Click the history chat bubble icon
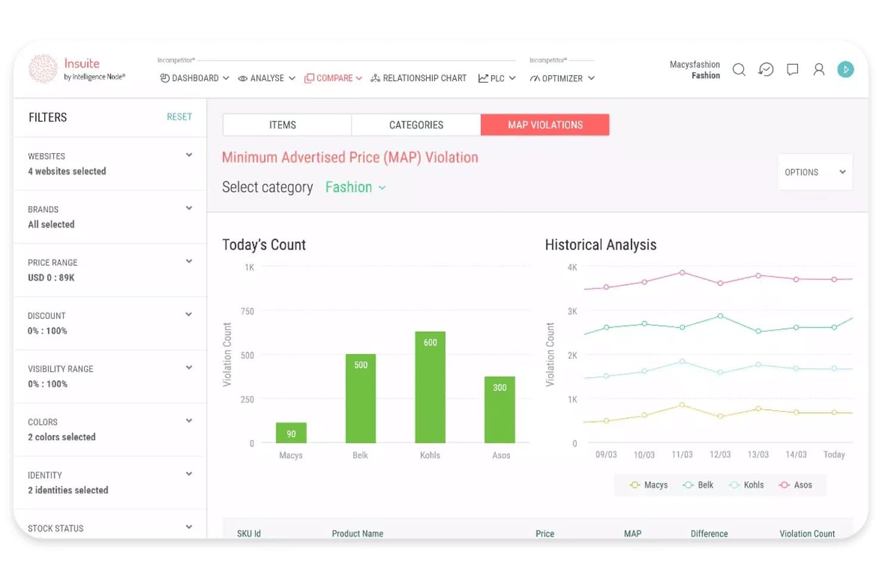 coord(766,70)
